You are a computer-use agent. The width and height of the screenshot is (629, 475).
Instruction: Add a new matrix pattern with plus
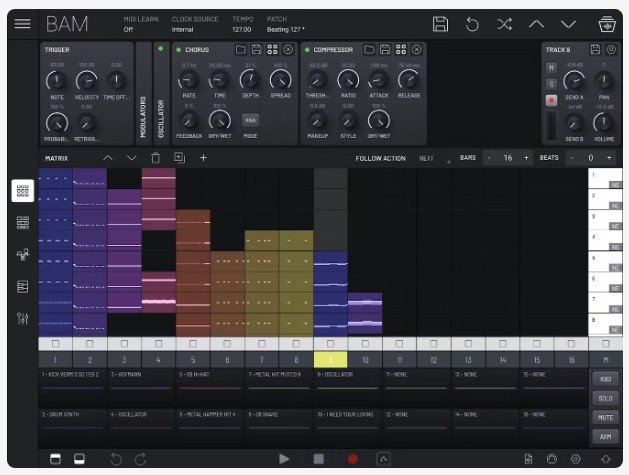pos(203,158)
